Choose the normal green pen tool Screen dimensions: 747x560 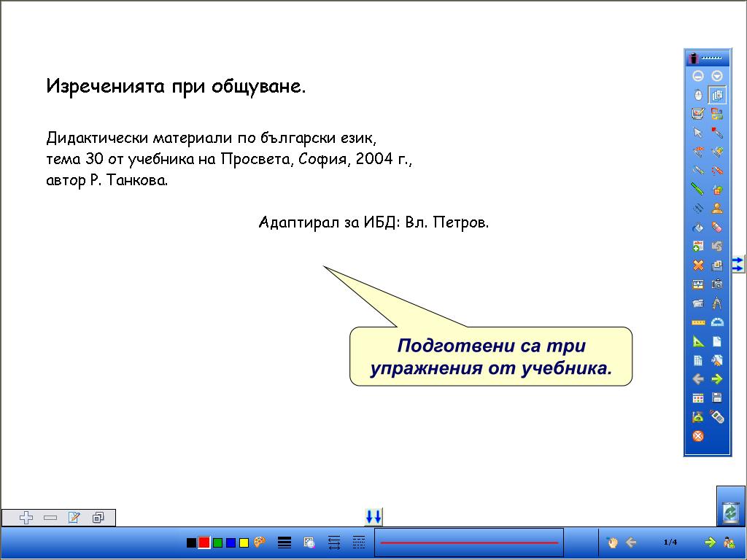(x=698, y=171)
